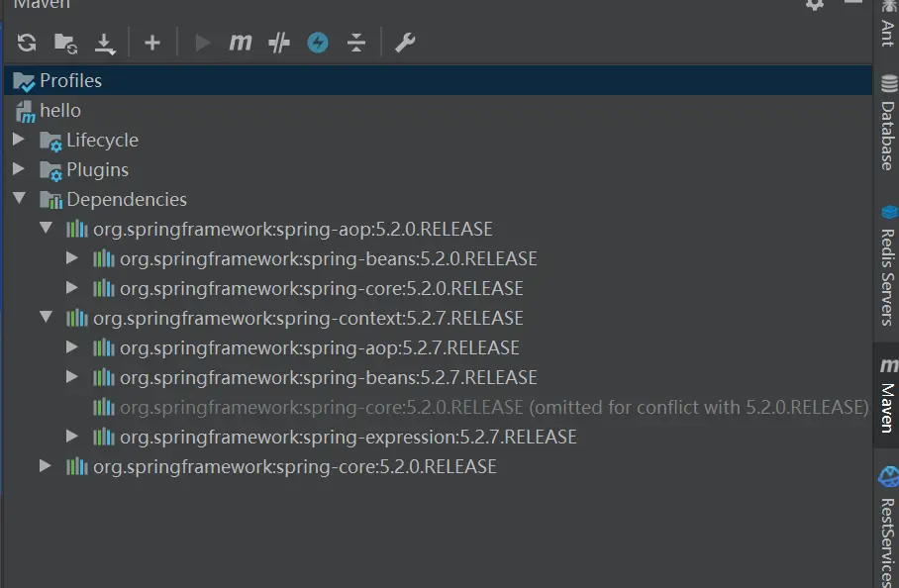Collapse the Dependencies node
The image size is (899, 588).
[x=19, y=198]
